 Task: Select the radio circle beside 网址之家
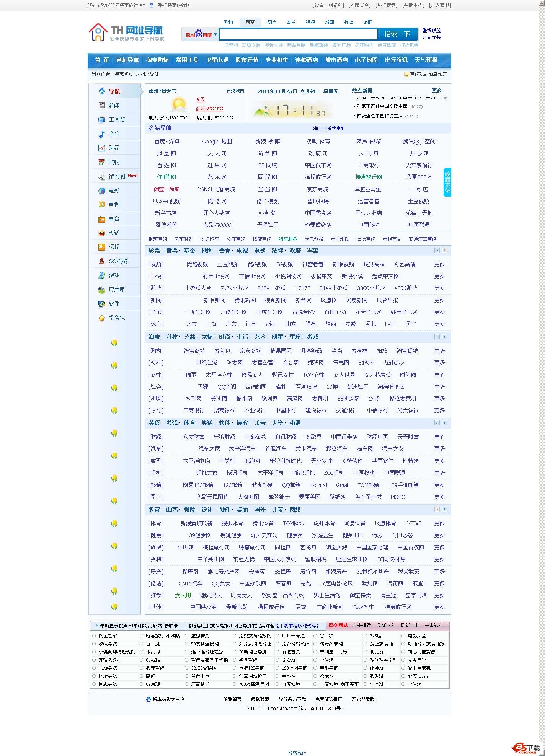(x=94, y=635)
